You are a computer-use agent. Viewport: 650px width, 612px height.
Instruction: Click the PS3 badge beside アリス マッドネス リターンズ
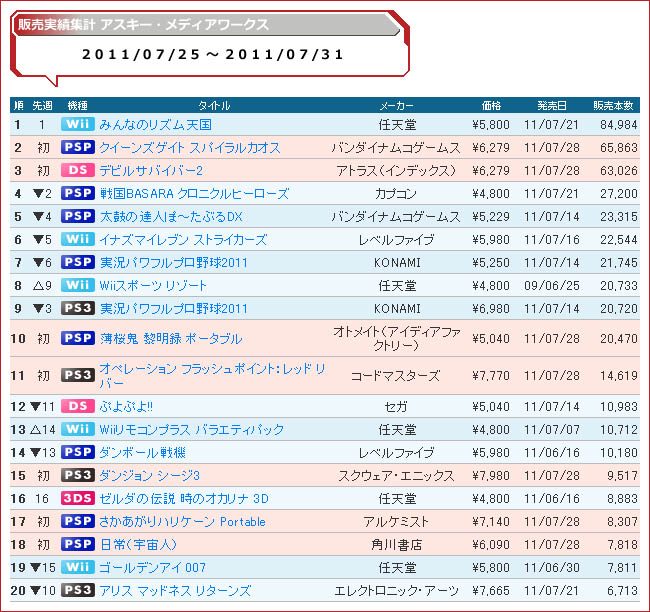coord(78,590)
